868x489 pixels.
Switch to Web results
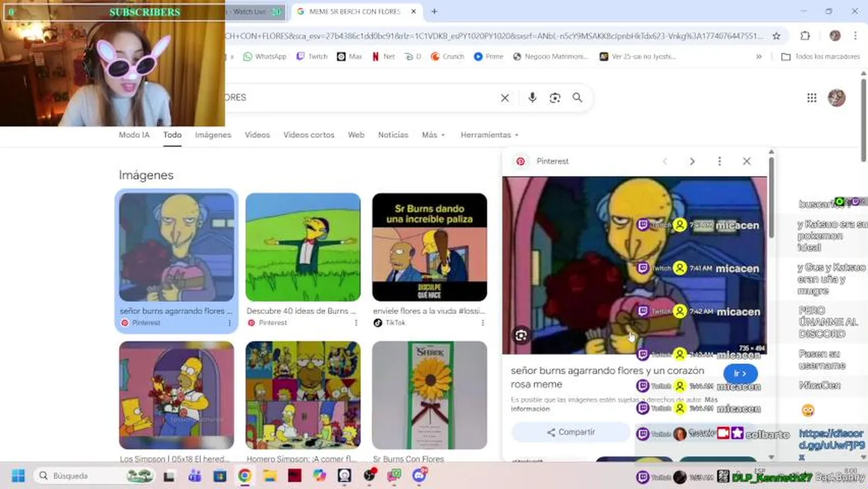tap(356, 134)
